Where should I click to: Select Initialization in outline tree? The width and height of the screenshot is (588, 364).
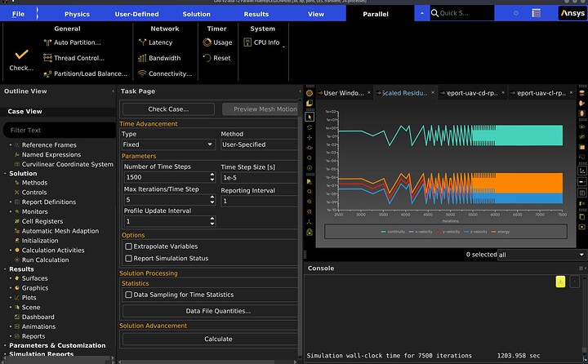click(40, 241)
